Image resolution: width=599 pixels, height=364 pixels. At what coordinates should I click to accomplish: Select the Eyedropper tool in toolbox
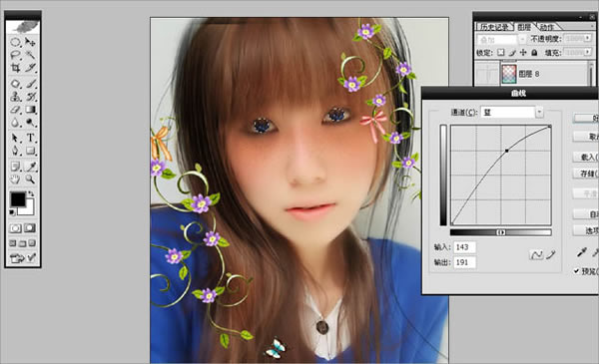tap(31, 167)
